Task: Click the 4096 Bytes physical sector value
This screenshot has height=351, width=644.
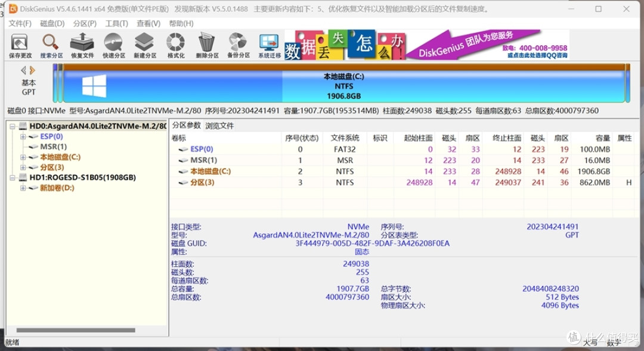Action: click(x=560, y=306)
